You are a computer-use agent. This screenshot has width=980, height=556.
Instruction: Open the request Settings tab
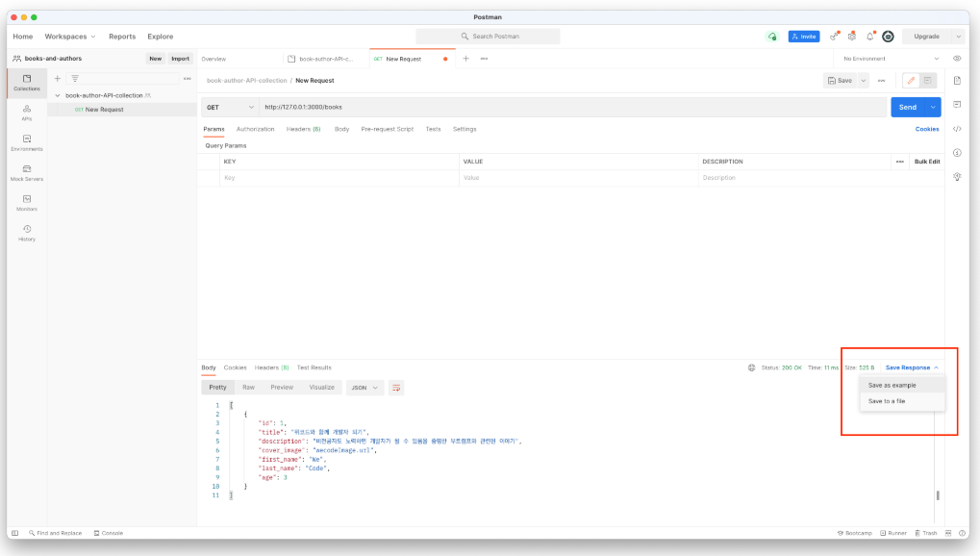coord(465,129)
